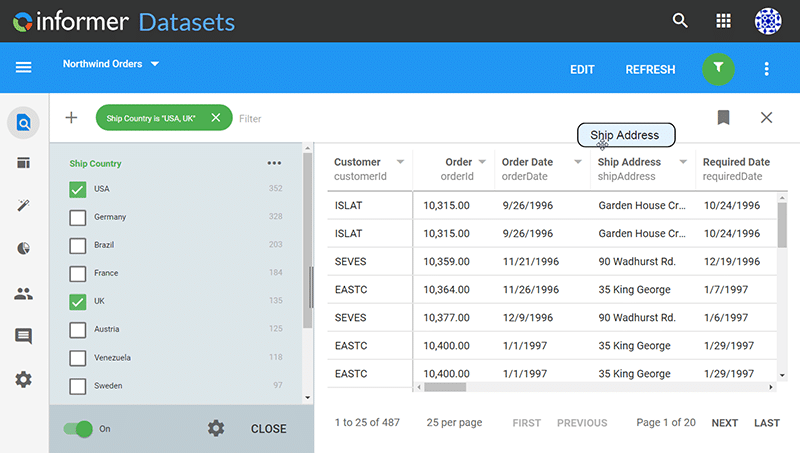This screenshot has width=800, height=453.
Task: Click the 10,377.00 order cell
Action: click(x=446, y=317)
